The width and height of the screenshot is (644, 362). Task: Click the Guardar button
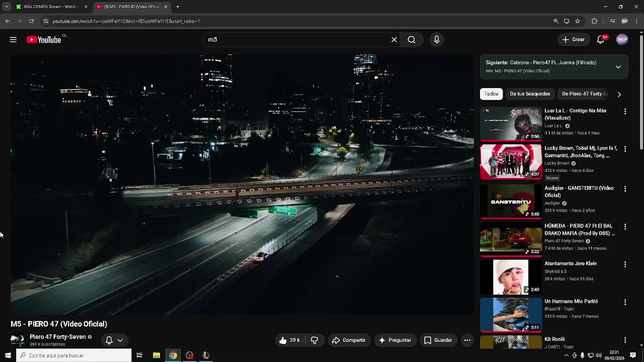(438, 340)
